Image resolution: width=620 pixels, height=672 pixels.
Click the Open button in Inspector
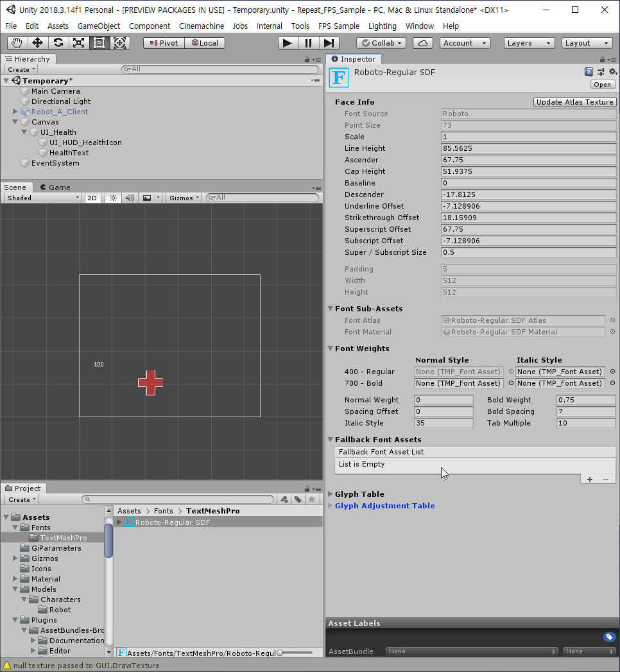pyautogui.click(x=603, y=85)
